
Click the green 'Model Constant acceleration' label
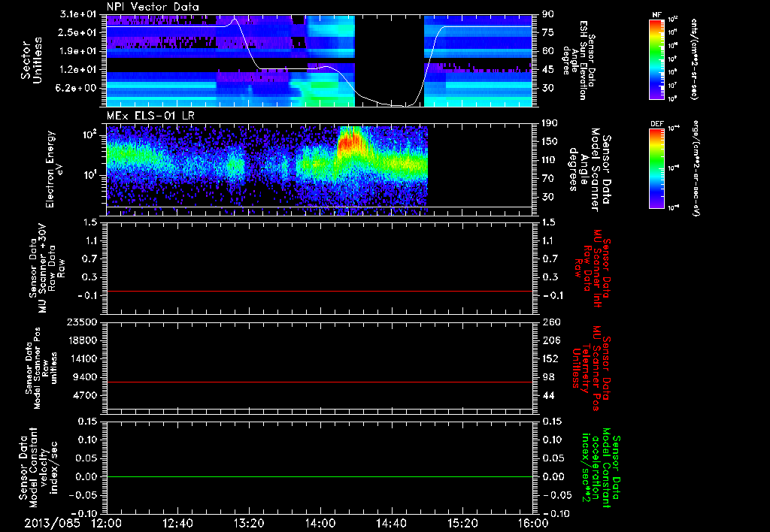(600, 469)
